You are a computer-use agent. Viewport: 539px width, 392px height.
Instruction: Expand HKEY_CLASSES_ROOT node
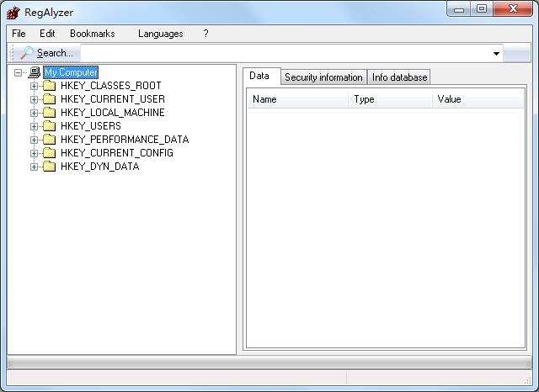pos(34,86)
